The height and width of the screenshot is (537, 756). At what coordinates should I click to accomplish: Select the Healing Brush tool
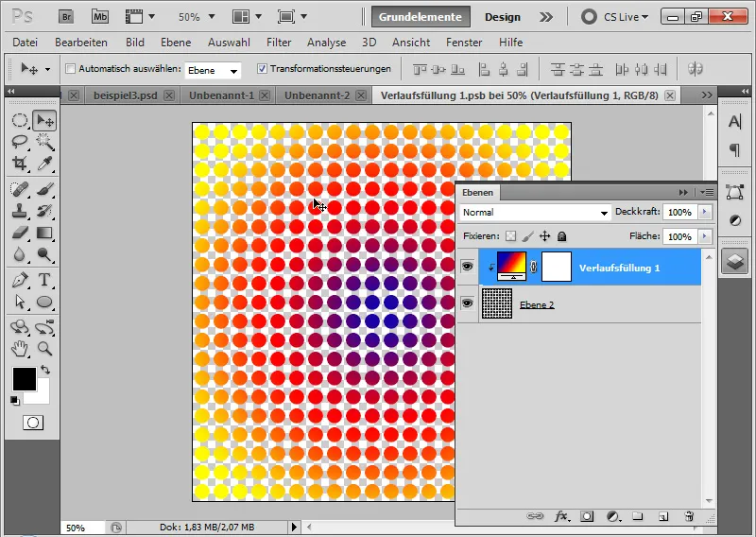click(x=20, y=189)
